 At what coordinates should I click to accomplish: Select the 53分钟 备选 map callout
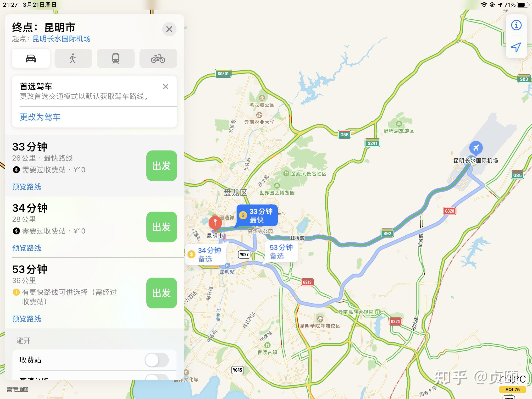pos(281,252)
